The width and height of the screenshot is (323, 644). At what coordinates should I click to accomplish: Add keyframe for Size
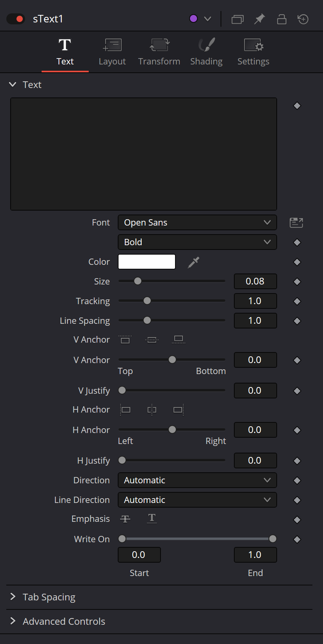pyautogui.click(x=297, y=282)
